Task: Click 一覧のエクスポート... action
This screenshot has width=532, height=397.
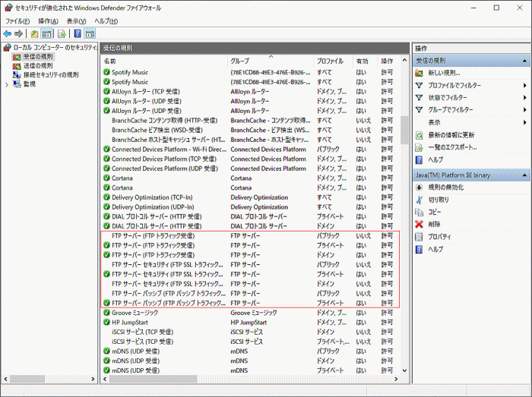Action: pyautogui.click(x=452, y=147)
